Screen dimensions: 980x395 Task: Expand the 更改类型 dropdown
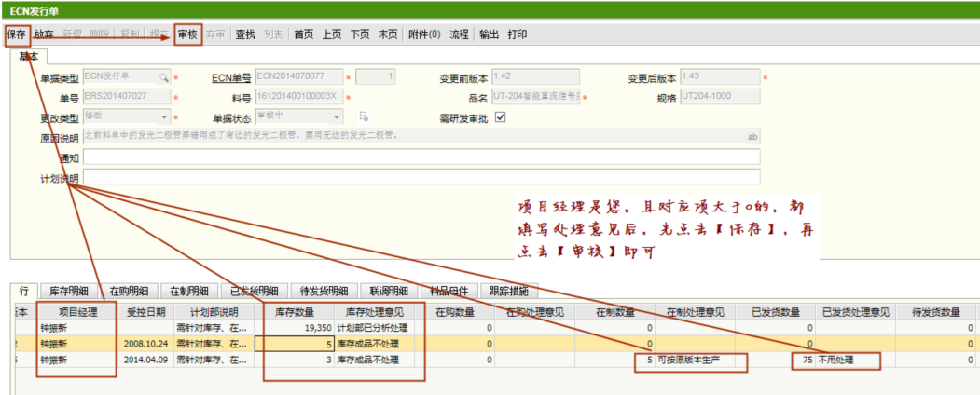point(164,116)
